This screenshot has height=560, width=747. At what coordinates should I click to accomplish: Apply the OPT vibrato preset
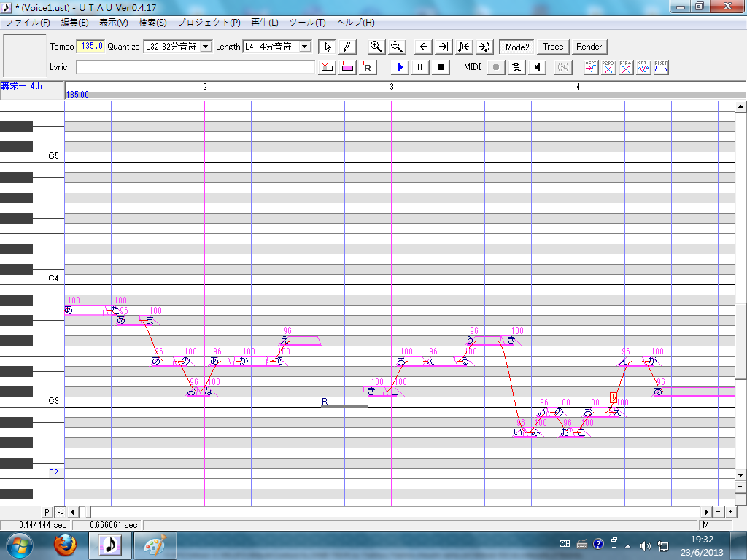pyautogui.click(x=643, y=67)
